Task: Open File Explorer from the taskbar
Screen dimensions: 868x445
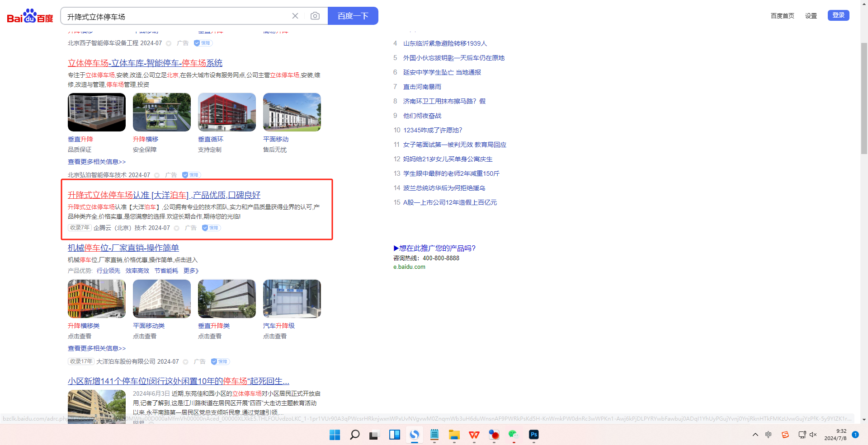Action: (454, 435)
